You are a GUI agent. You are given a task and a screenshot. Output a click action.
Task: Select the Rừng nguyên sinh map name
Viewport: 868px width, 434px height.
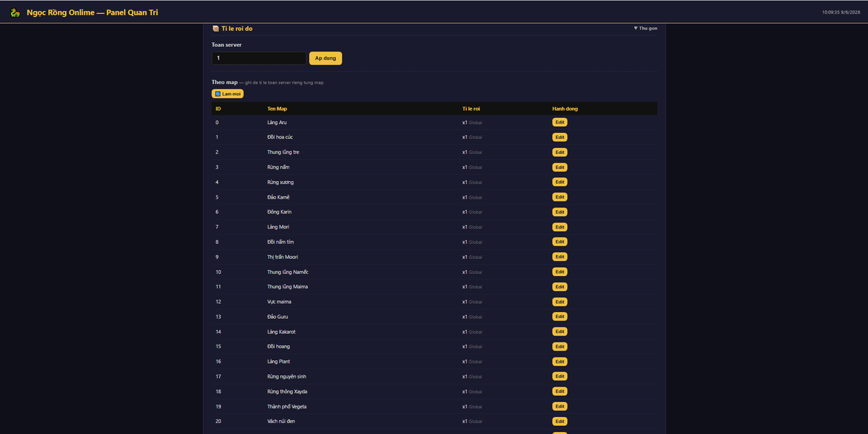pyautogui.click(x=286, y=376)
